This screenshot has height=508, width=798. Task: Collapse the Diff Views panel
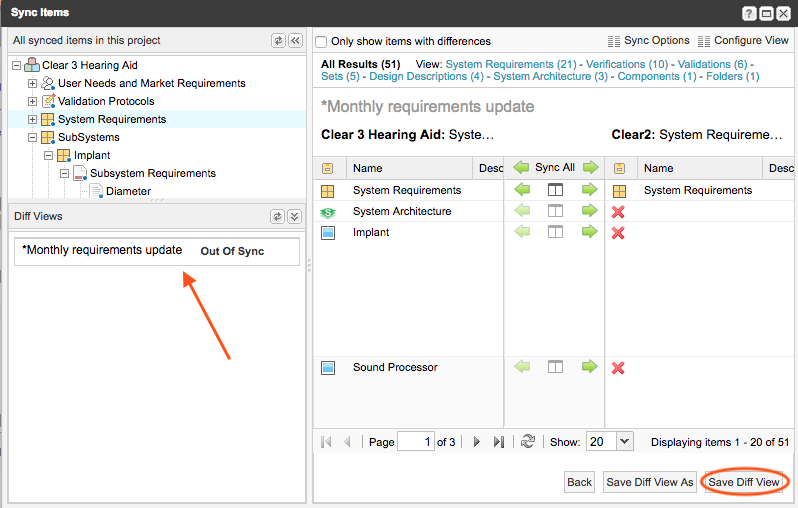click(x=294, y=216)
